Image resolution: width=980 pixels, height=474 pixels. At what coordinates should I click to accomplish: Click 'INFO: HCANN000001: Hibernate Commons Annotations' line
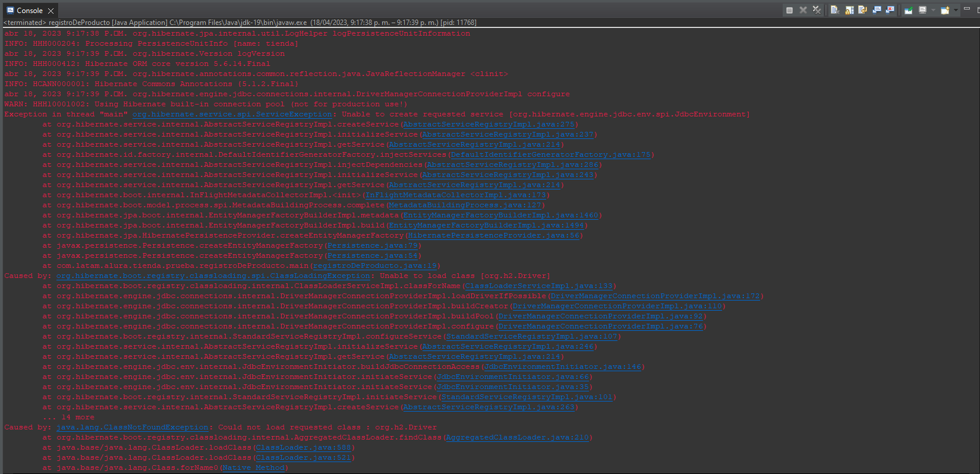[x=152, y=84]
